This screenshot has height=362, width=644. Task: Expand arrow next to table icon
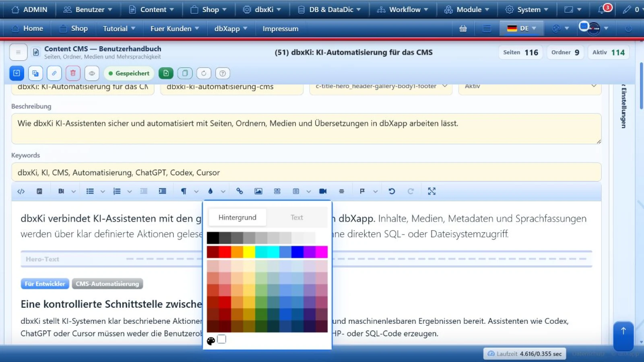309,191
